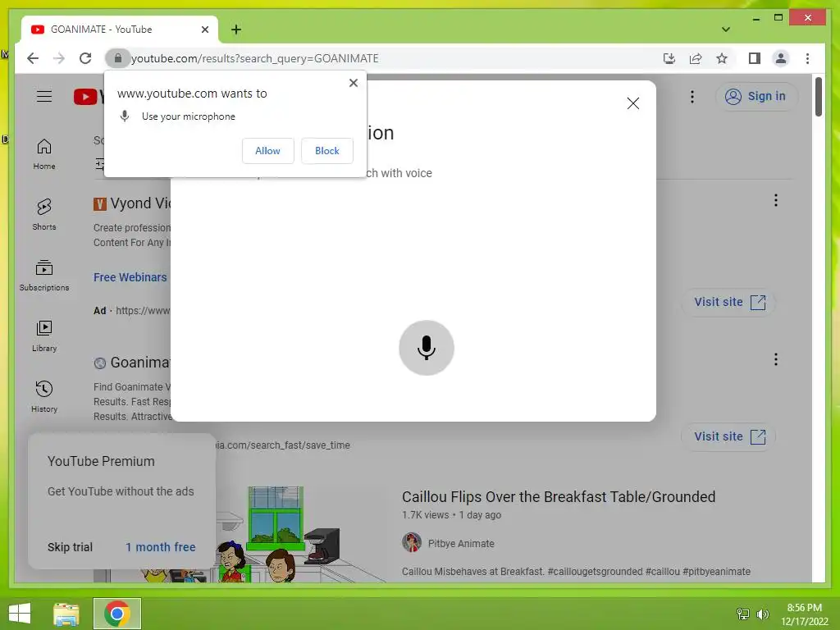This screenshot has height=630, width=840.
Task: Open History in the sidebar
Action: click(44, 396)
